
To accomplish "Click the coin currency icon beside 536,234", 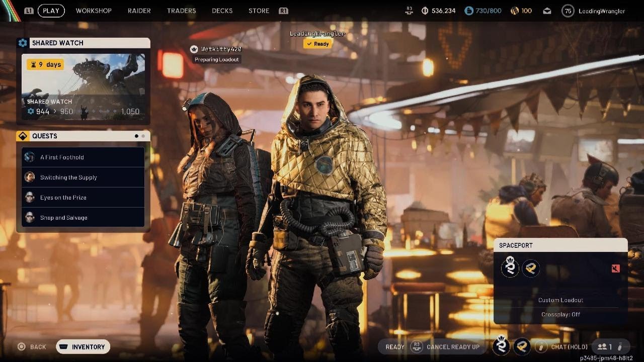I will coord(424,11).
